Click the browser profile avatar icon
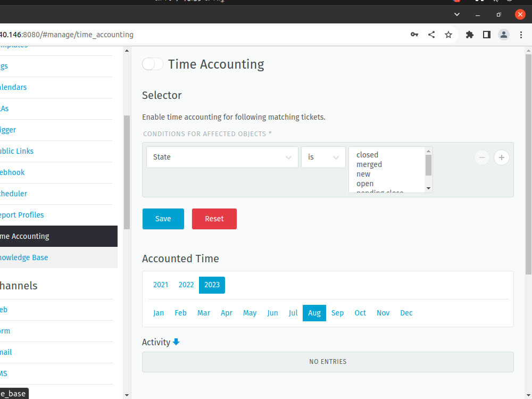 pos(503,34)
